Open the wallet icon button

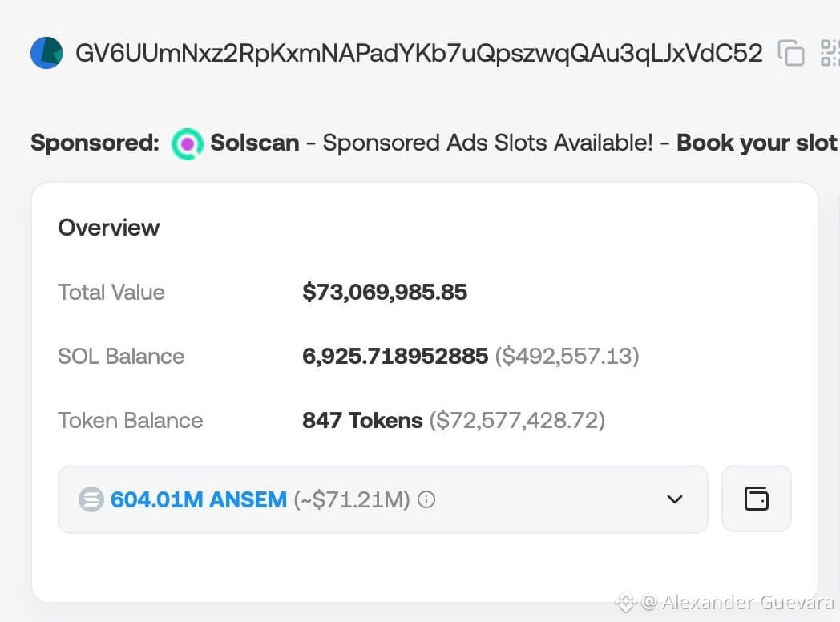click(x=756, y=499)
